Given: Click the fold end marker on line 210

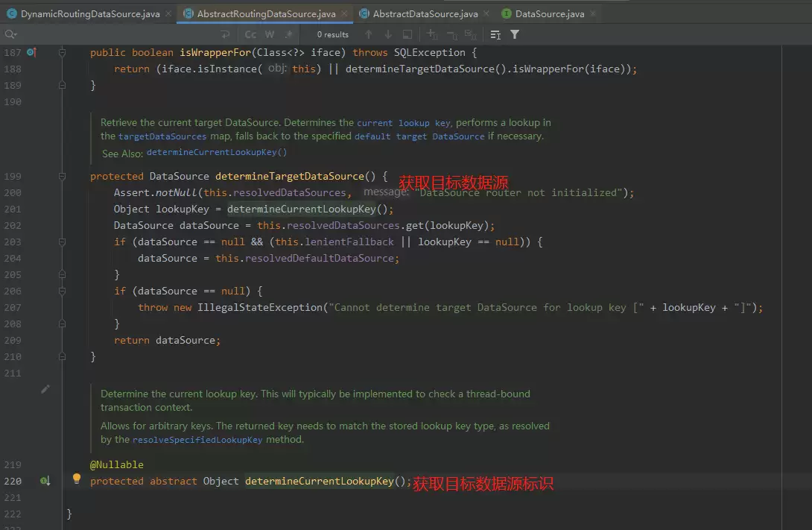Looking at the screenshot, I should click(x=62, y=356).
